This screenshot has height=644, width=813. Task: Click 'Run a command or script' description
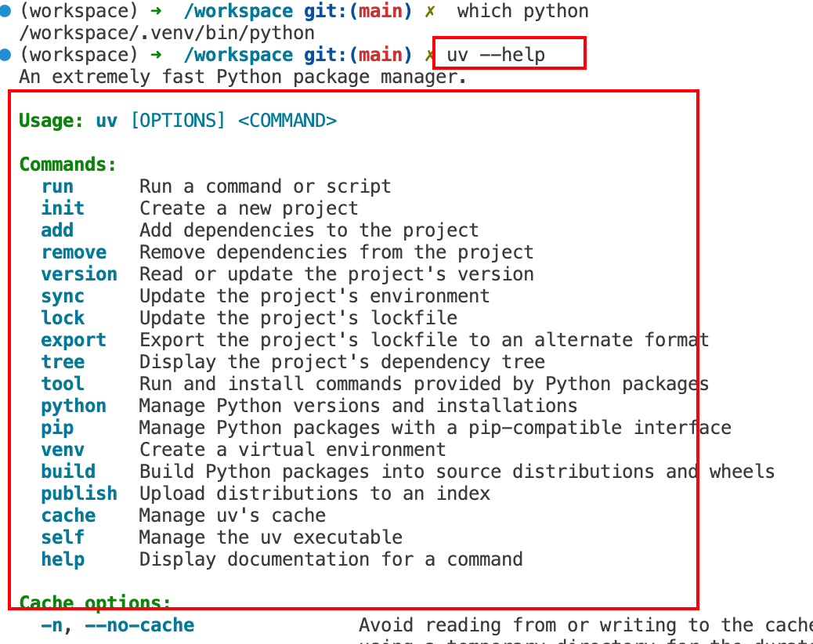(265, 186)
